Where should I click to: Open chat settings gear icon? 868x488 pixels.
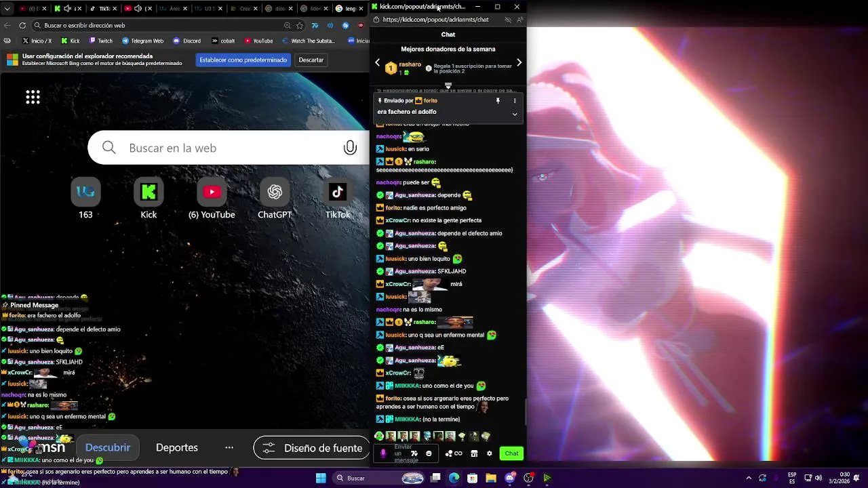[x=490, y=453]
